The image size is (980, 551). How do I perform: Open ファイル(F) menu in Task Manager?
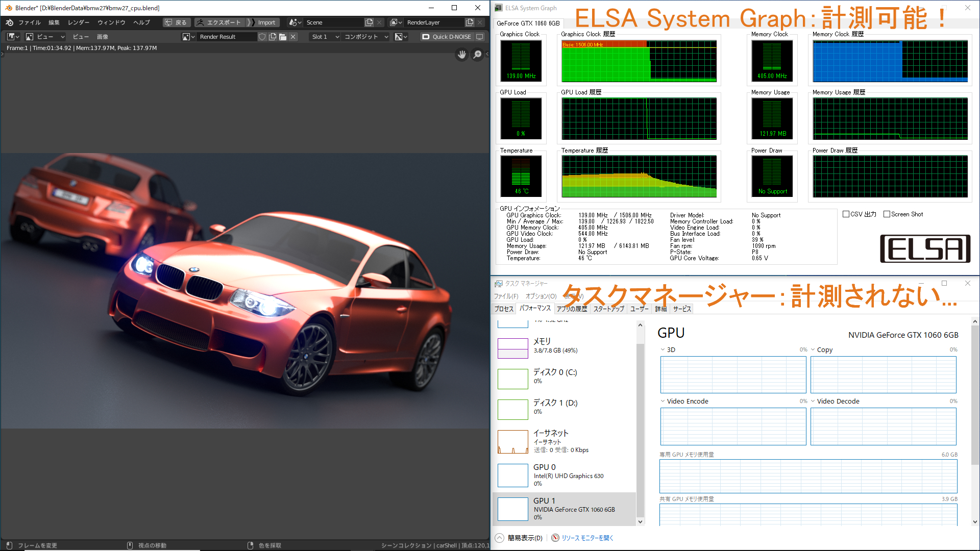506,296
